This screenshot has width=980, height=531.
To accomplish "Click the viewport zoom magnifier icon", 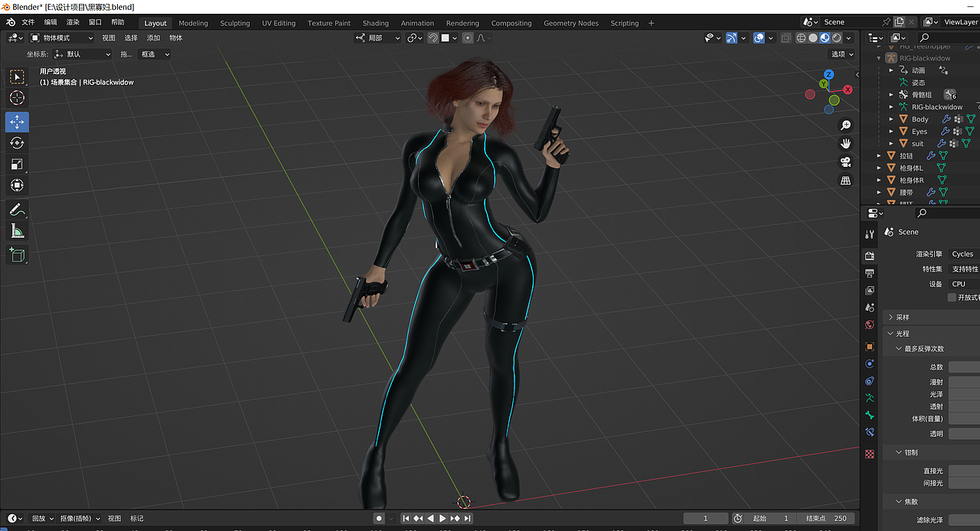I will 845,125.
